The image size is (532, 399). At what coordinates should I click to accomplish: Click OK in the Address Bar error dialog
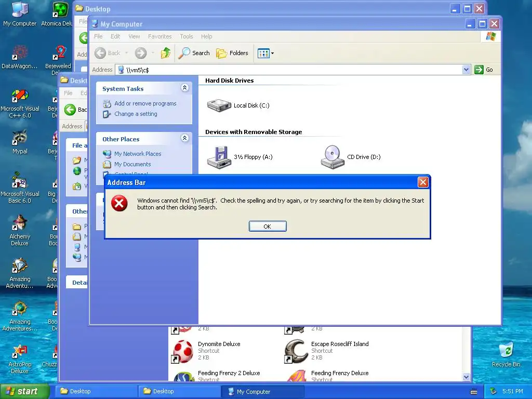tap(268, 227)
